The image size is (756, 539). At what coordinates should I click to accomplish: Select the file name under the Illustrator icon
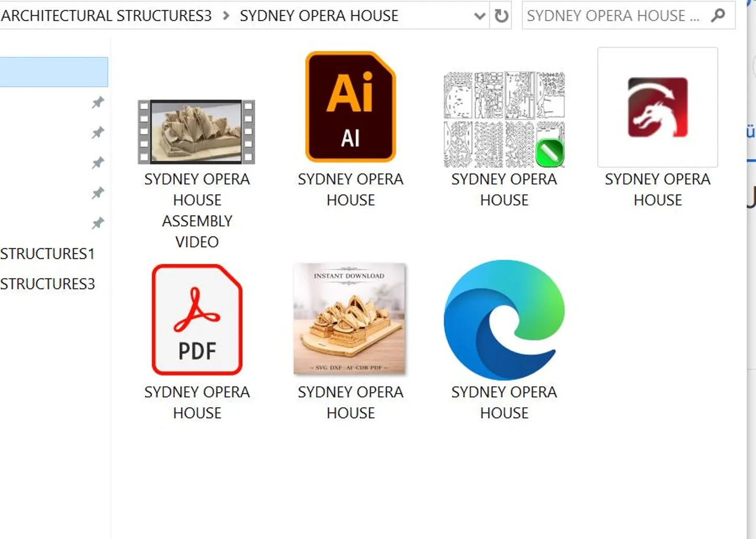351,190
